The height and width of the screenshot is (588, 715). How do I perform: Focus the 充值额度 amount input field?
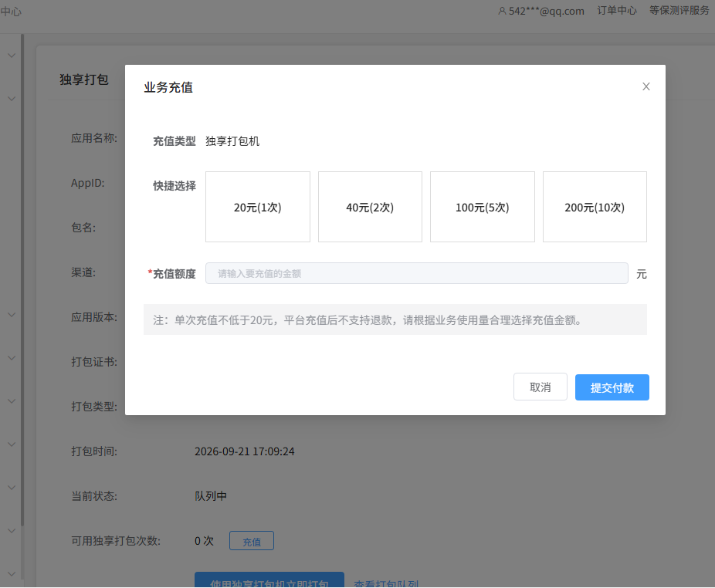click(417, 273)
